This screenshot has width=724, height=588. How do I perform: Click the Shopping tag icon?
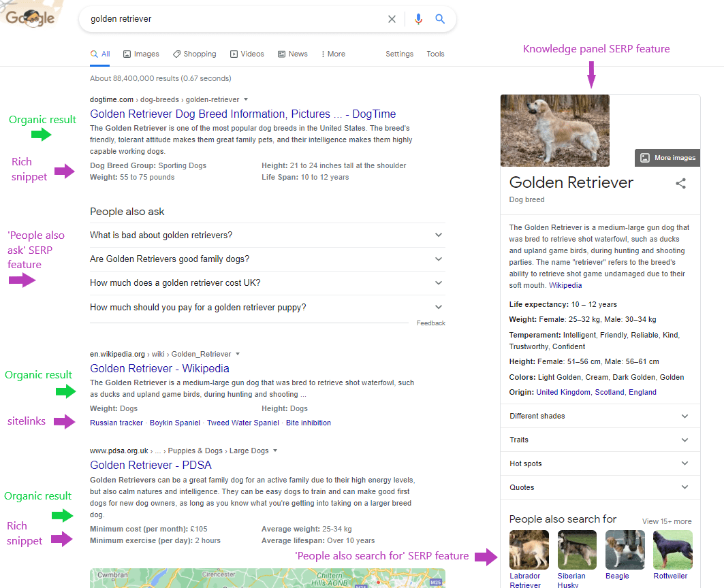tap(176, 53)
